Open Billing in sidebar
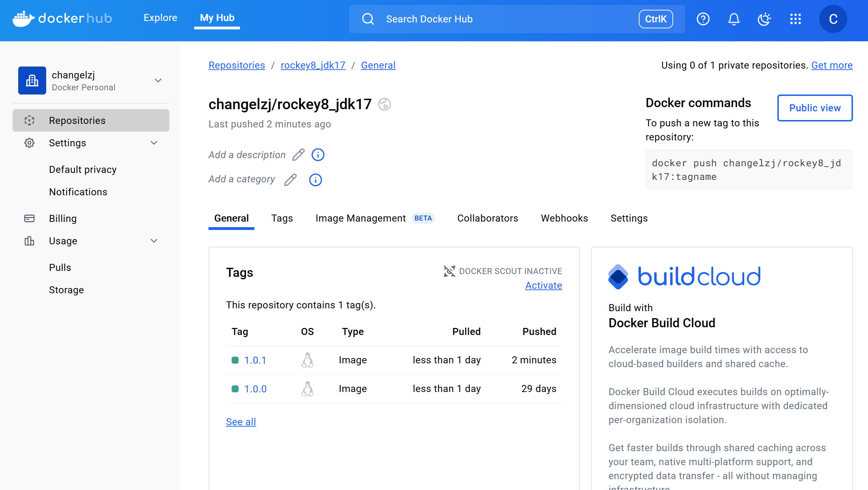The height and width of the screenshot is (490, 868). pyautogui.click(x=63, y=218)
